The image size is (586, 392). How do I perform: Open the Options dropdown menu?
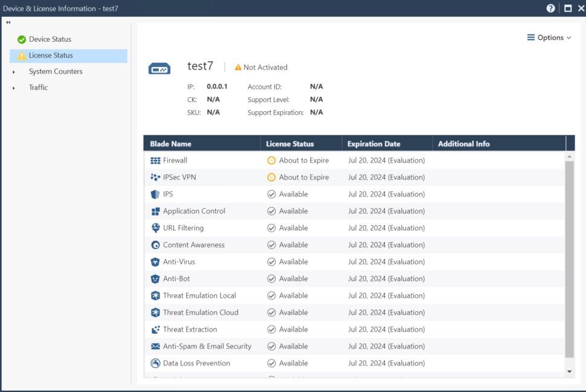coord(549,37)
